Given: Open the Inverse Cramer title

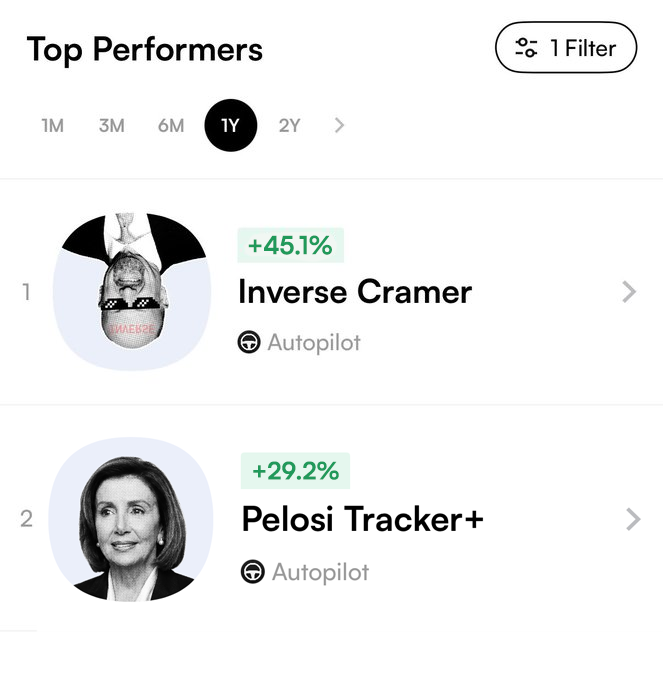Looking at the screenshot, I should (x=354, y=292).
